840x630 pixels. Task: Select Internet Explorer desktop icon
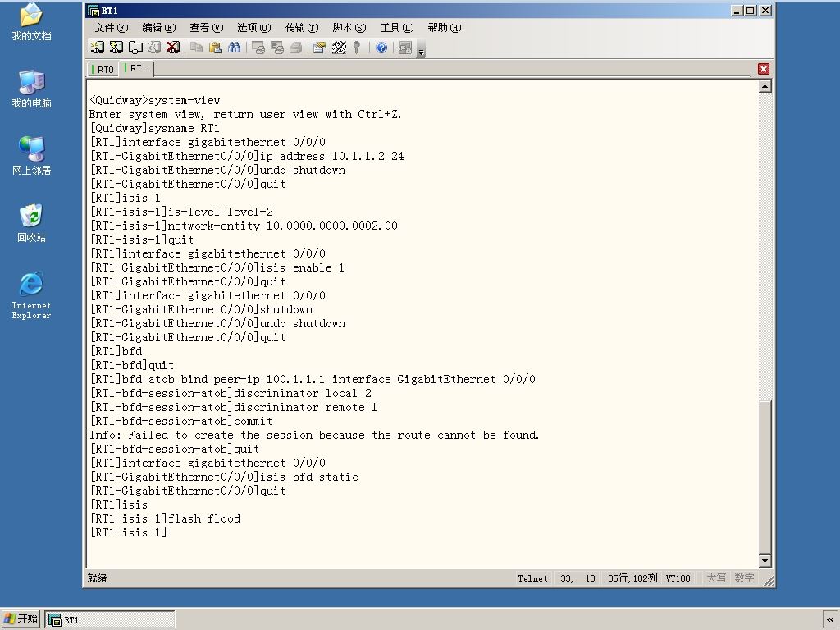[32, 296]
